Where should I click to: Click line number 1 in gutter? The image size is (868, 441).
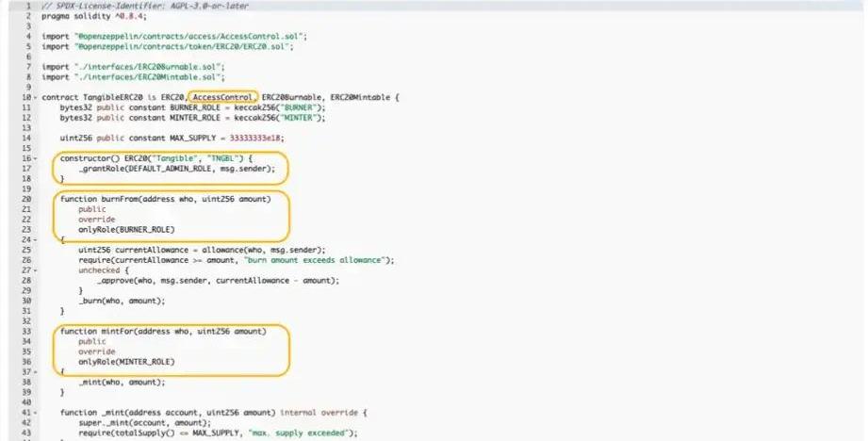(x=27, y=6)
